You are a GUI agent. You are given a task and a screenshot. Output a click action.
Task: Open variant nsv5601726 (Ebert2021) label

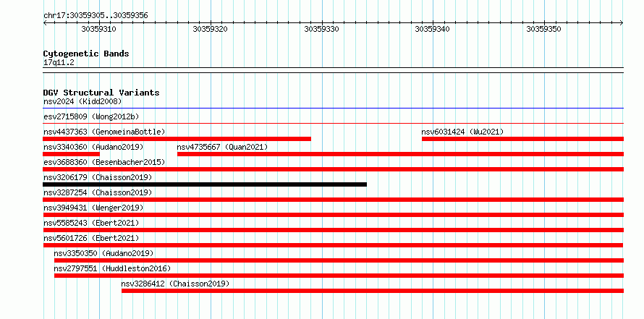(91, 238)
